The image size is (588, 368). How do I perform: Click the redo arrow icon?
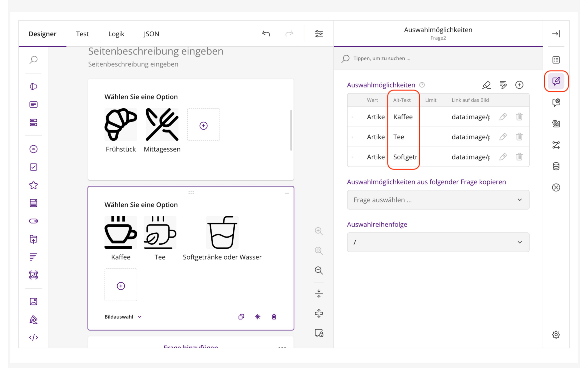click(x=289, y=34)
